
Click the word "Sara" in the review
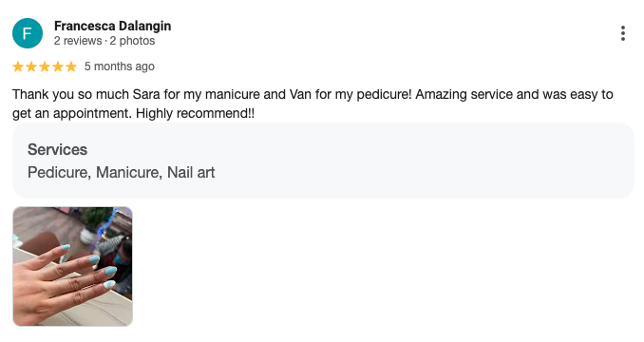click(146, 94)
